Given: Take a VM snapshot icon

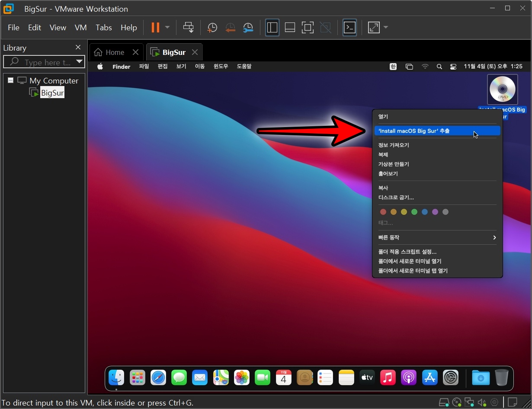Looking at the screenshot, I should point(212,28).
